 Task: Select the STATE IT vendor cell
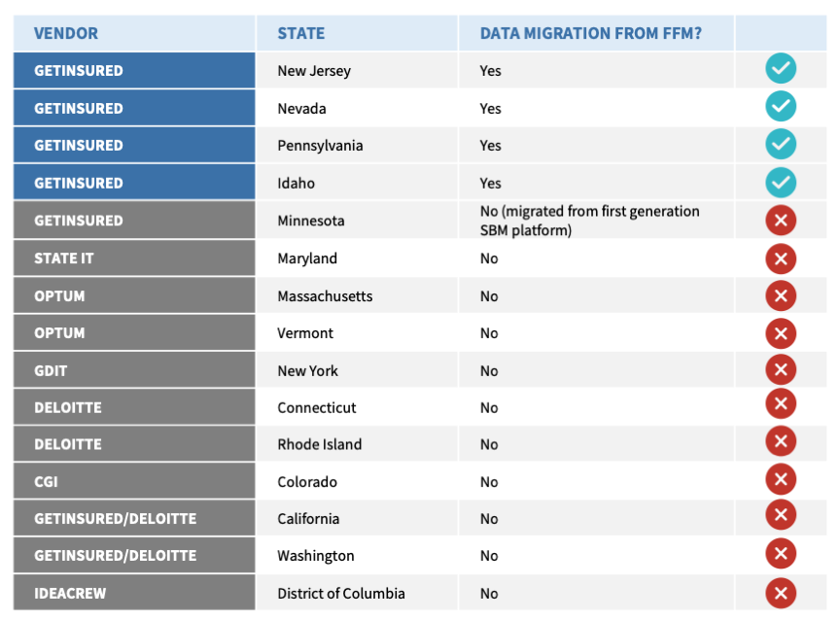click(134, 259)
